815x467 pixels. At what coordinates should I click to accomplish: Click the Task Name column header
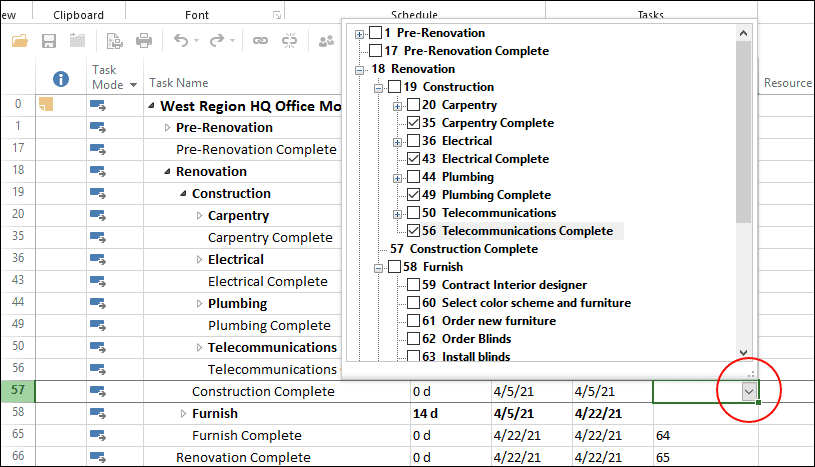pyautogui.click(x=178, y=83)
